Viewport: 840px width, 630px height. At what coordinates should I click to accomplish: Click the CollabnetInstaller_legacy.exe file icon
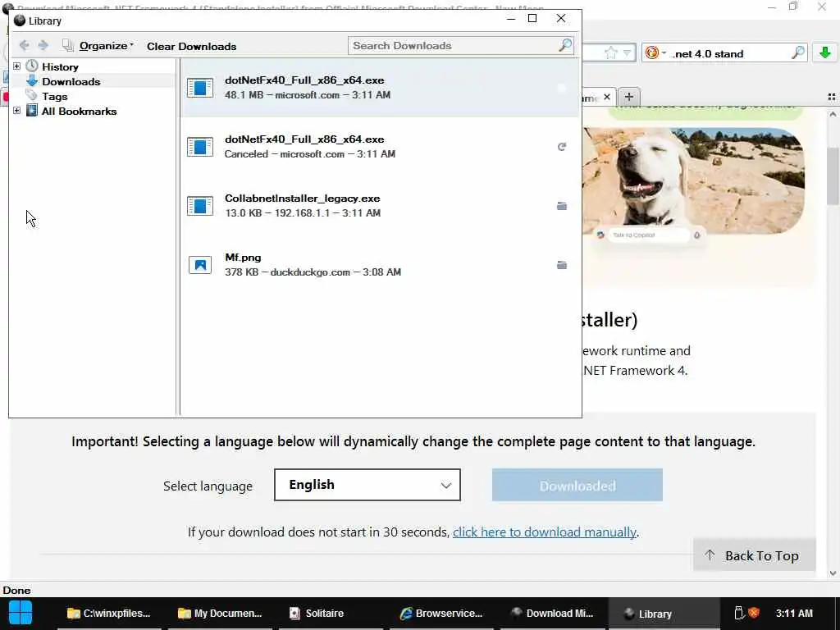click(x=200, y=206)
